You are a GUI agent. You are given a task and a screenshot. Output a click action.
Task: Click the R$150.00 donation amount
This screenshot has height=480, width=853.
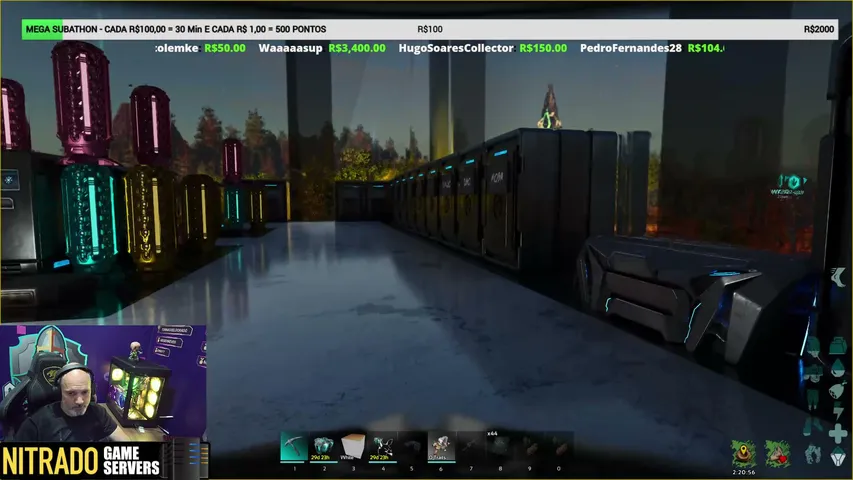point(543,48)
